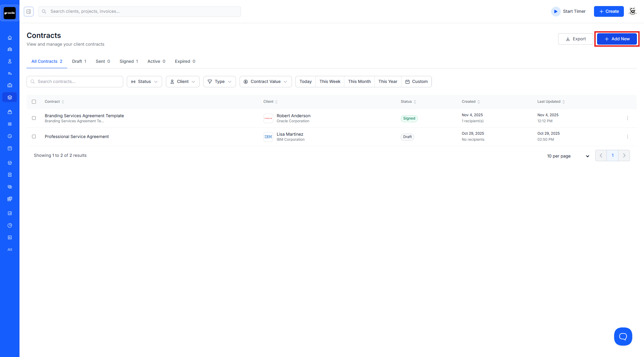Click the Export button
This screenshot has height=357, width=644.
tap(576, 39)
